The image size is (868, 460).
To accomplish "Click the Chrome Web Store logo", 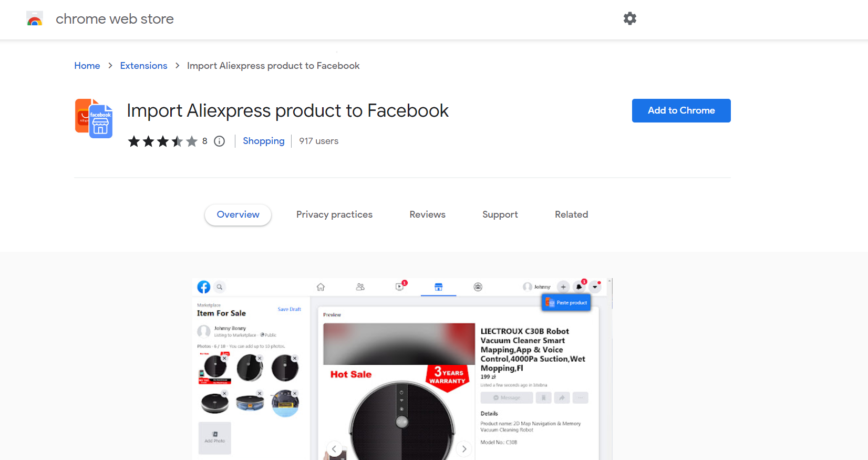I will coord(35,19).
